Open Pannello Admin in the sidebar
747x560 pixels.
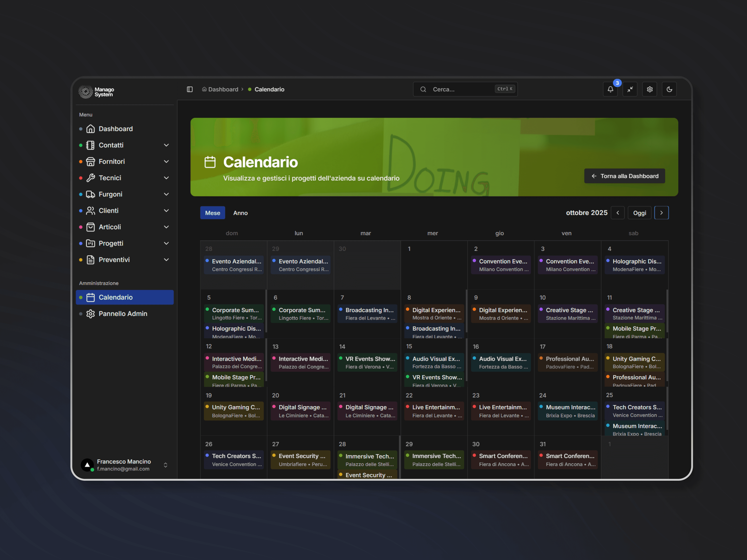123,314
